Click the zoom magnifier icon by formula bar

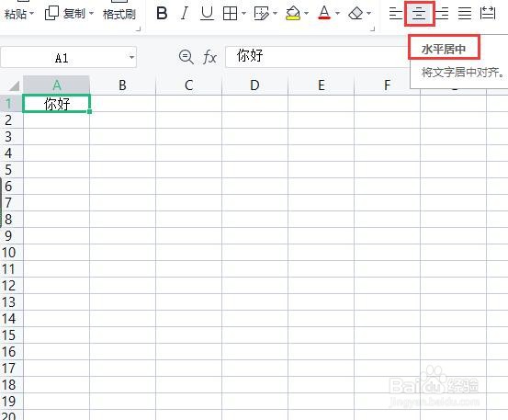(x=186, y=57)
